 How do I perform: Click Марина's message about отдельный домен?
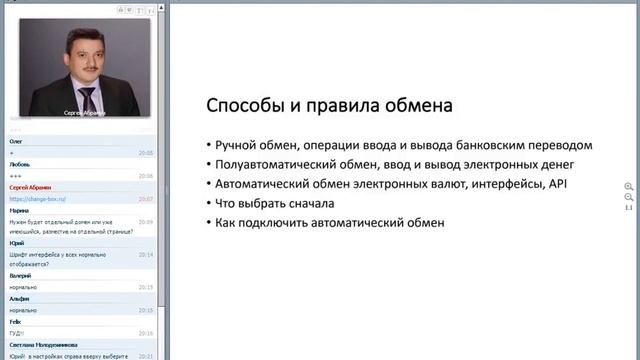tap(71, 227)
